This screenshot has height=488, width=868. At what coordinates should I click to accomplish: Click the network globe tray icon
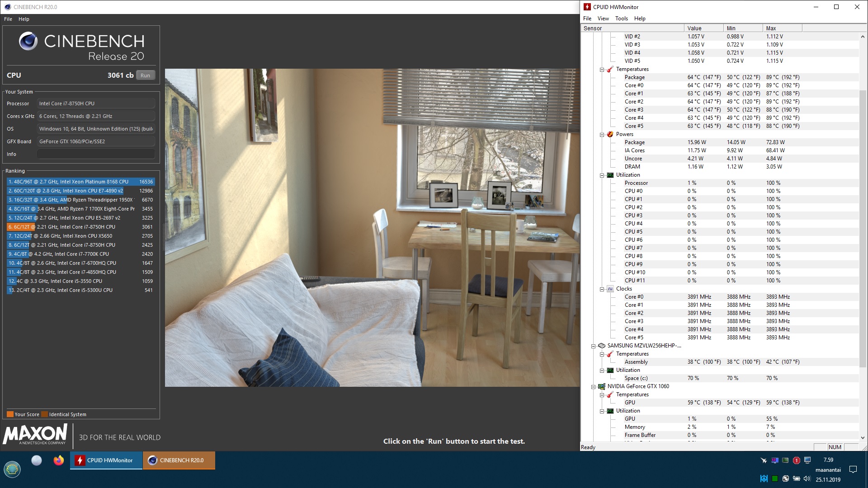[786, 479]
